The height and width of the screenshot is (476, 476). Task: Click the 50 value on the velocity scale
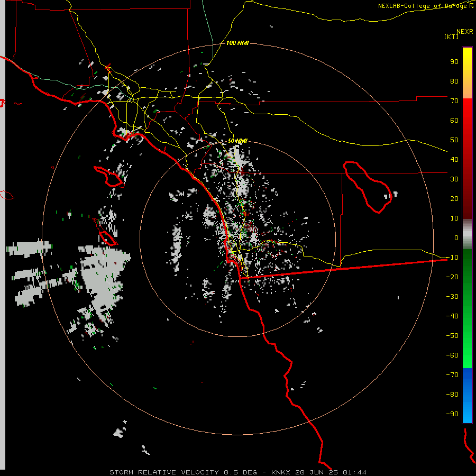(454, 140)
